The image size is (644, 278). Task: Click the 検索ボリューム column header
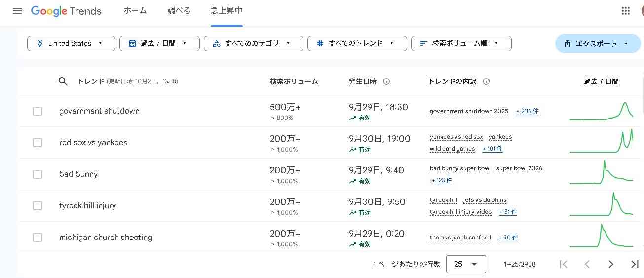(294, 81)
